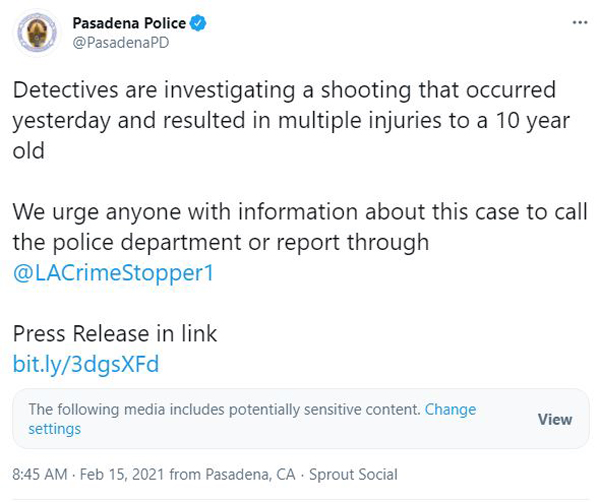Click View to reveal sensitive media
The width and height of the screenshot is (600, 502).
pos(555,419)
